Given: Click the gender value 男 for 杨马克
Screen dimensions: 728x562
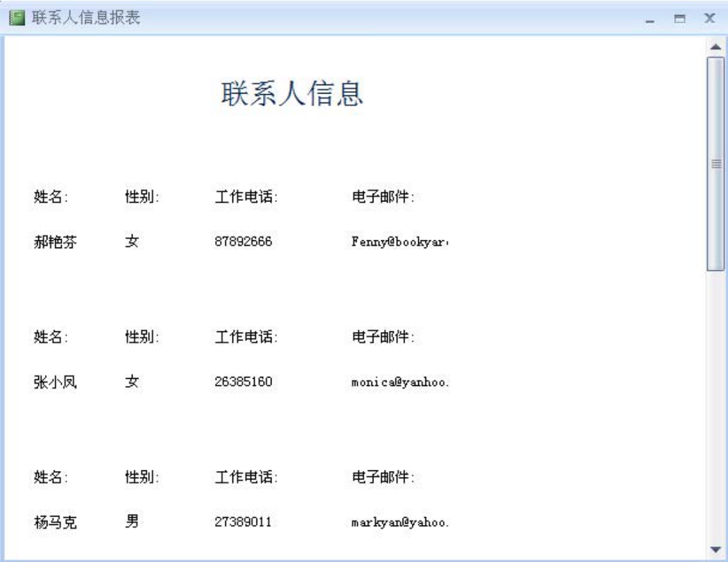Looking at the screenshot, I should click(x=132, y=522).
